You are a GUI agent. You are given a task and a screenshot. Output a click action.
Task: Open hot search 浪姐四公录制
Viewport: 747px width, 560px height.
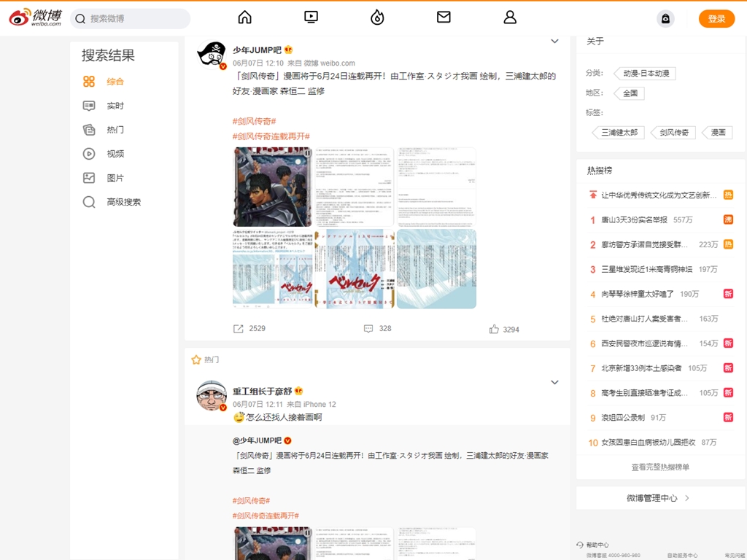623,418
